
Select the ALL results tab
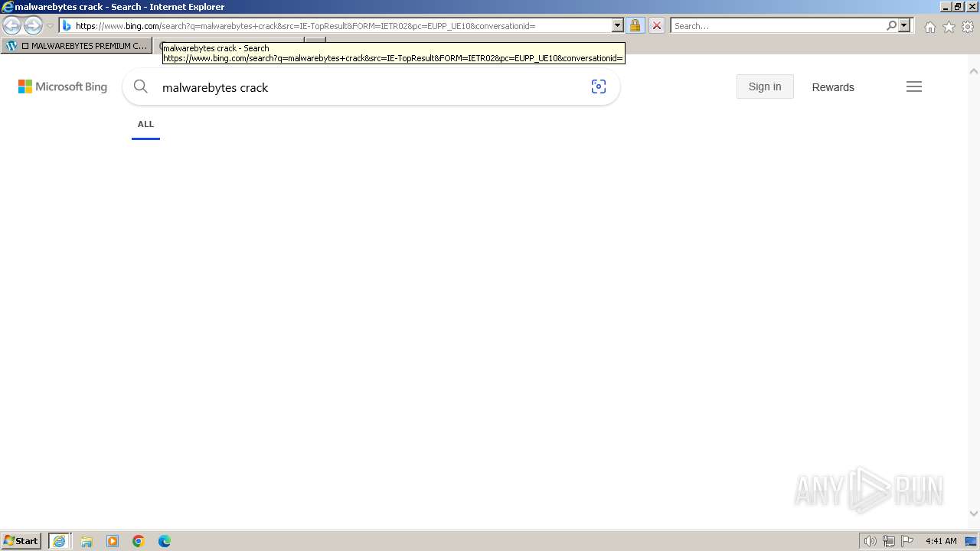(x=145, y=124)
